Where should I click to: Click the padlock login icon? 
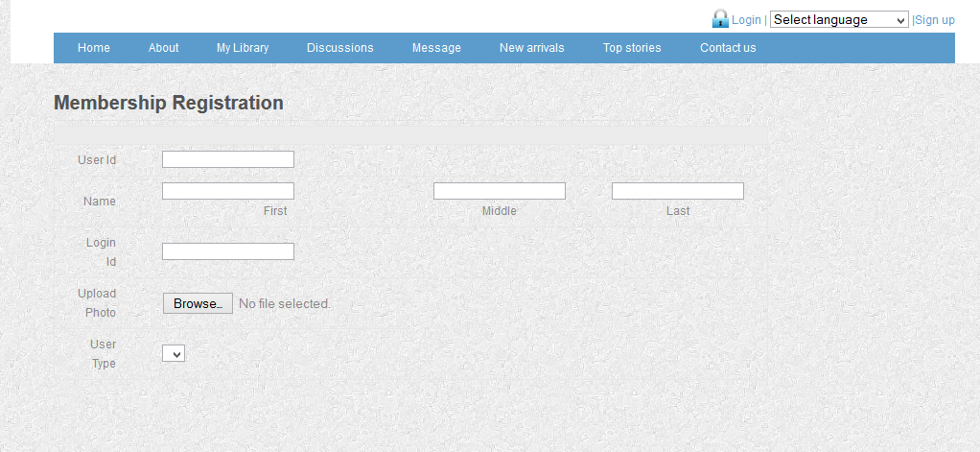(720, 18)
